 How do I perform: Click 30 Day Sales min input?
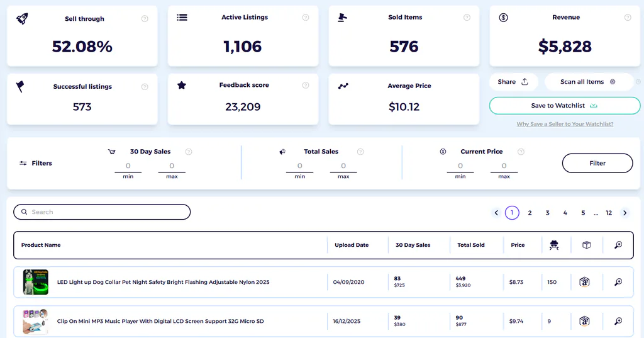128,166
